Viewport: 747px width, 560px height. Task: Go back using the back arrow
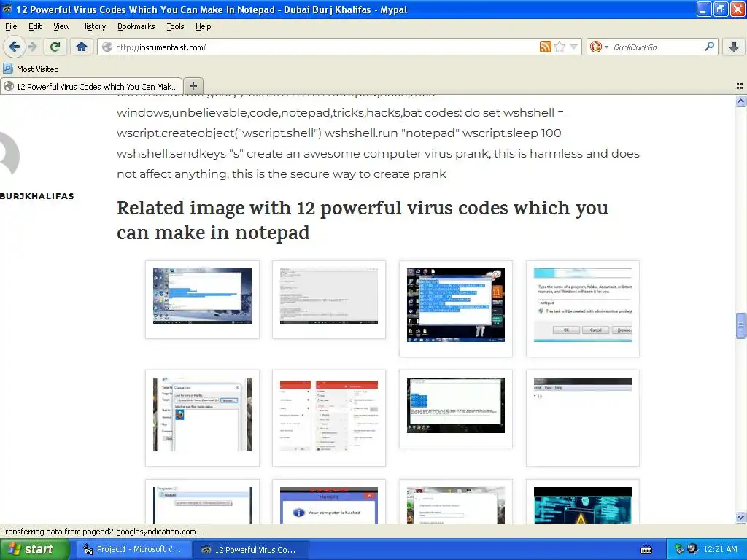[x=14, y=47]
